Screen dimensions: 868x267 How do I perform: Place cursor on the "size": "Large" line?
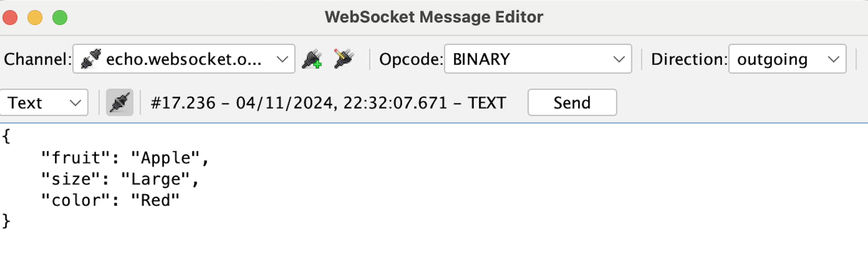[x=120, y=179]
